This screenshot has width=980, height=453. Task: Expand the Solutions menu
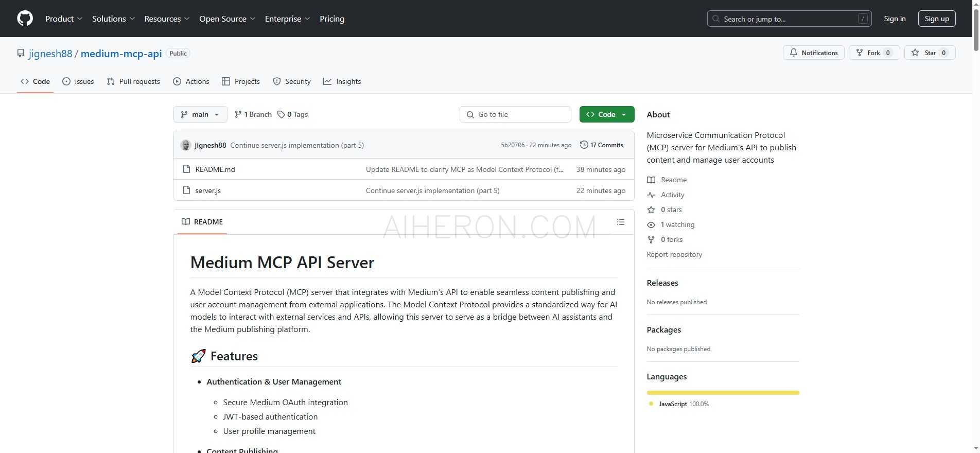point(113,19)
